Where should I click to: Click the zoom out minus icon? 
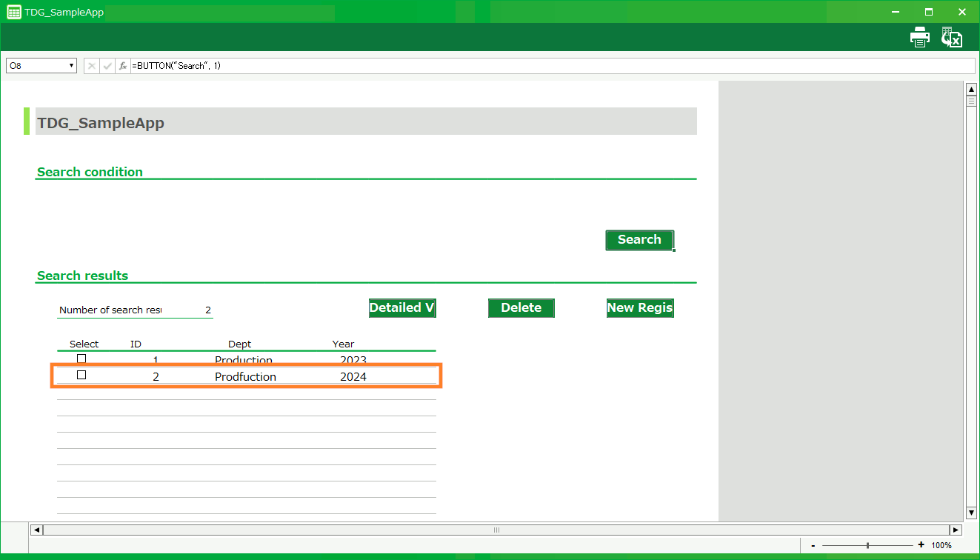(x=813, y=545)
